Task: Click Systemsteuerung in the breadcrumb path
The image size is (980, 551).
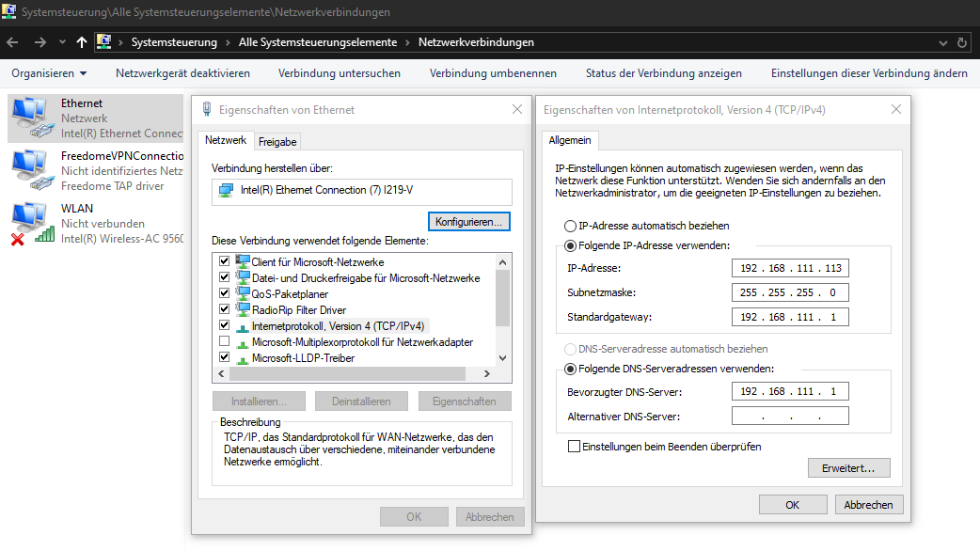Action: click(x=174, y=42)
